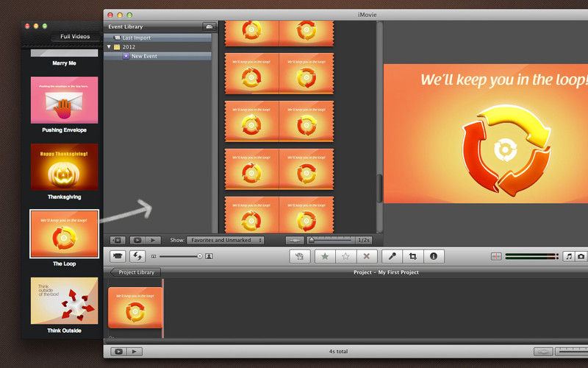Viewport: 588px width, 368px height.
Task: Click the small thumbnail icon beside size slider
Action: tap(154, 256)
